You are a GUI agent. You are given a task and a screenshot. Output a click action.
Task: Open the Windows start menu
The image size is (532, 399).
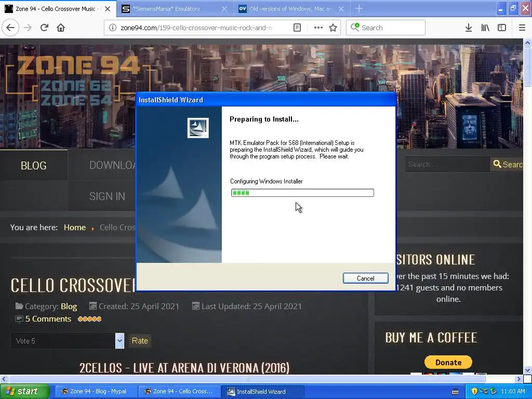coord(24,392)
